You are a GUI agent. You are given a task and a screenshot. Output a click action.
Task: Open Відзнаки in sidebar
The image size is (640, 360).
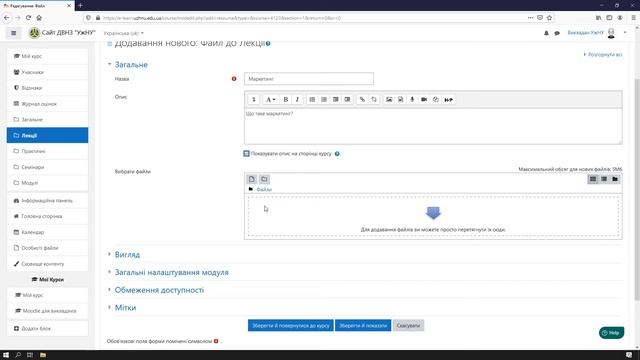[x=47, y=88]
